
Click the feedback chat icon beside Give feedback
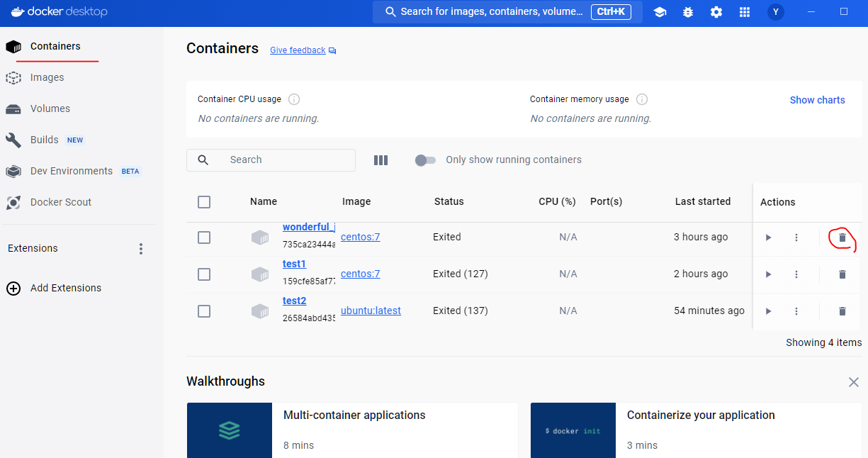pos(332,51)
